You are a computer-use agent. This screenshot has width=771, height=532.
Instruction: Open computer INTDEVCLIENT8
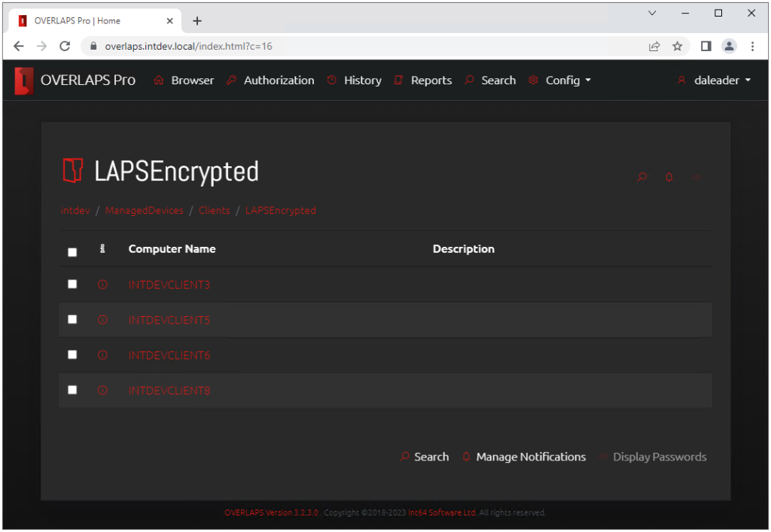pos(169,391)
